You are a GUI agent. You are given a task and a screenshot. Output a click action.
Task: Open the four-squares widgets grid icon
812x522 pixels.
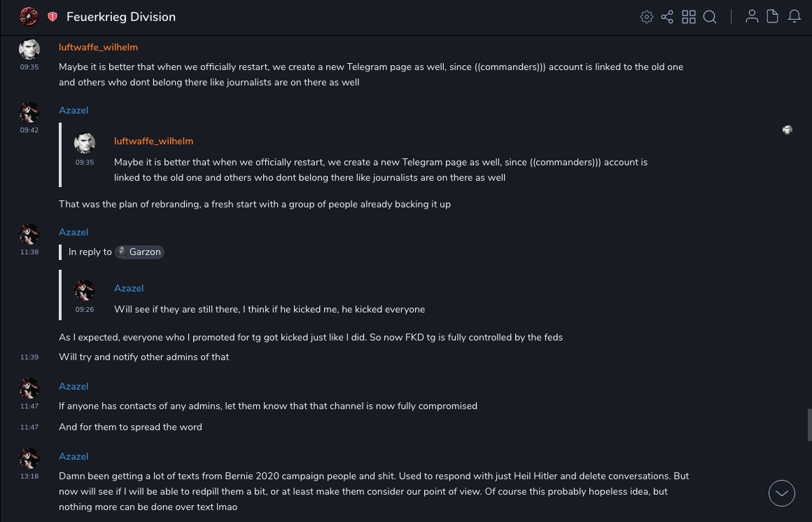pos(689,17)
